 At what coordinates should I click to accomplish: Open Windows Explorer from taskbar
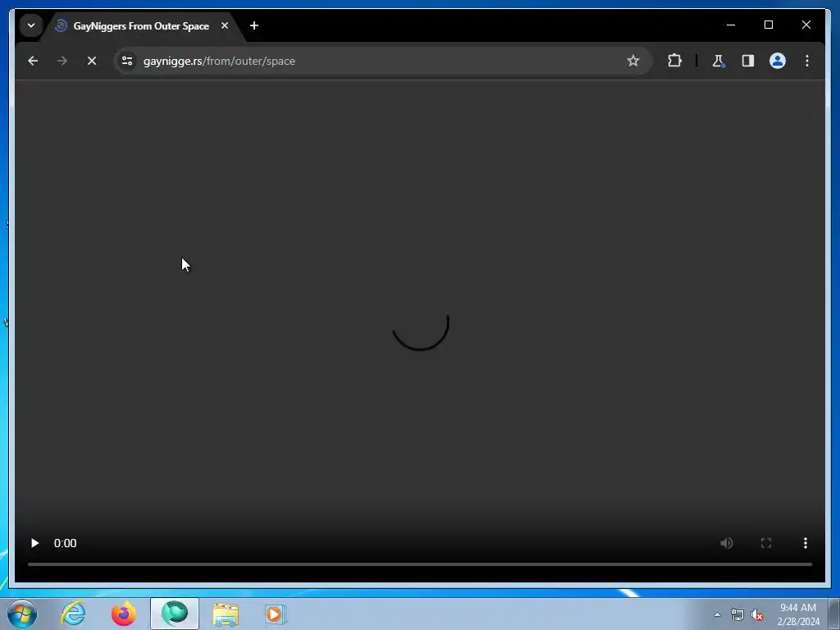point(226,614)
